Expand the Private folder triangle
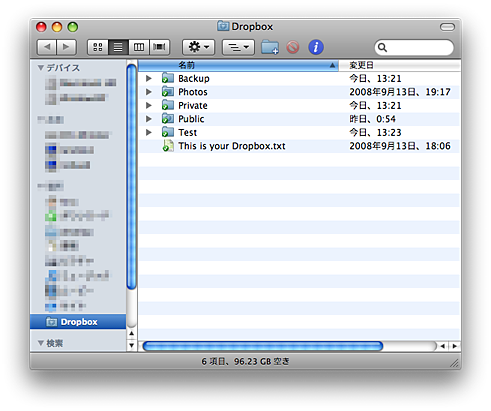This screenshot has height=411, width=491. pyautogui.click(x=149, y=105)
